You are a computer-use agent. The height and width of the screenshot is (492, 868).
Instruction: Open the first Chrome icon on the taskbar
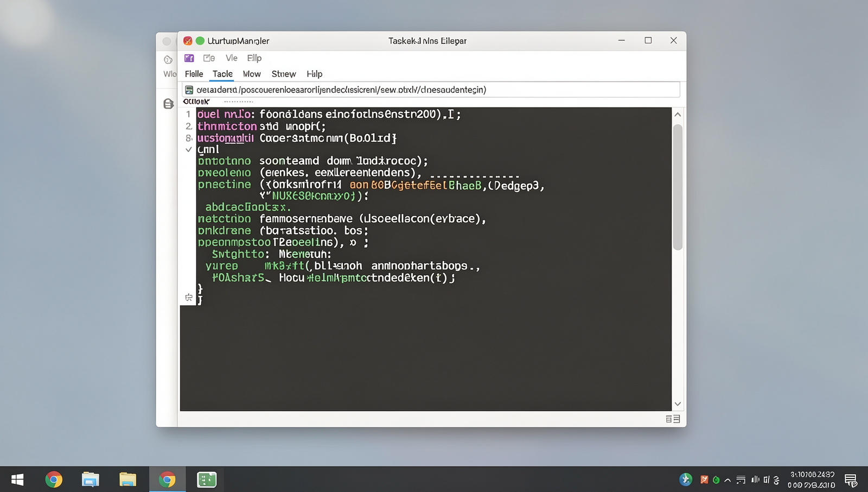coord(54,480)
